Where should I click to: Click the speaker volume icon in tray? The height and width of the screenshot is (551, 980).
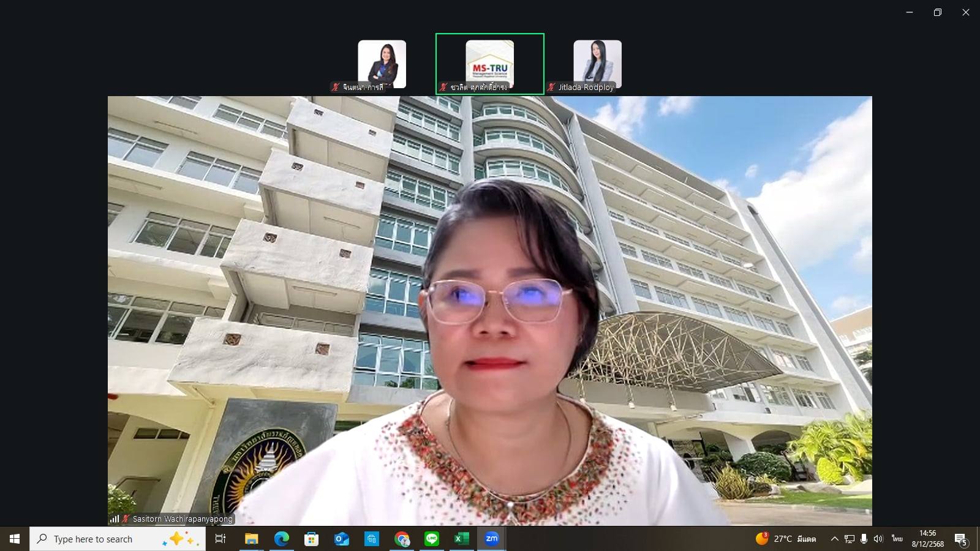[x=878, y=539]
